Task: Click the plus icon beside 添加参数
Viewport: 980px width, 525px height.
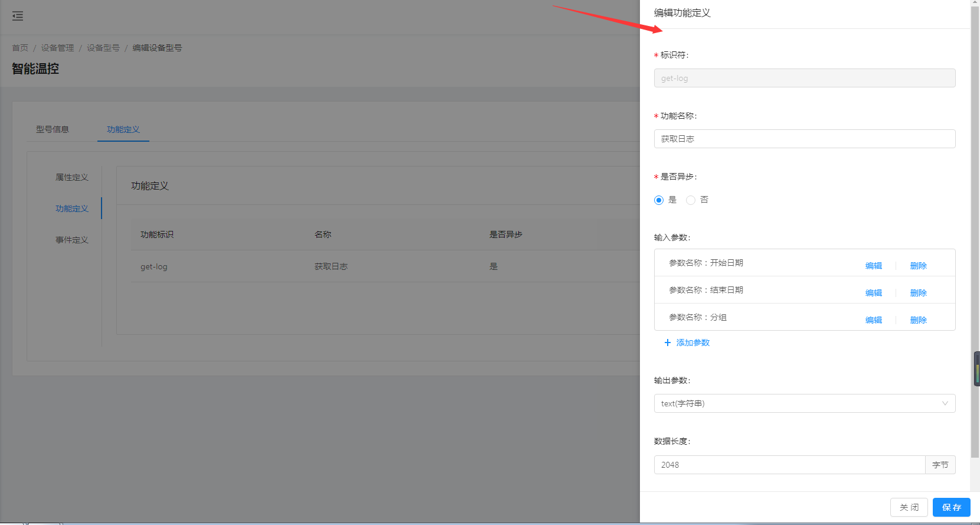Action: pos(668,343)
